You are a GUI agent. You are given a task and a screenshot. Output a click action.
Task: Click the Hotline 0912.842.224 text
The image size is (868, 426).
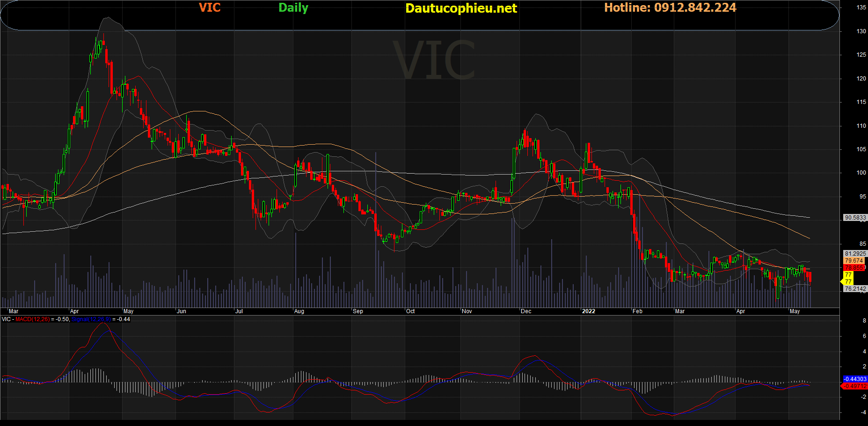click(x=670, y=7)
